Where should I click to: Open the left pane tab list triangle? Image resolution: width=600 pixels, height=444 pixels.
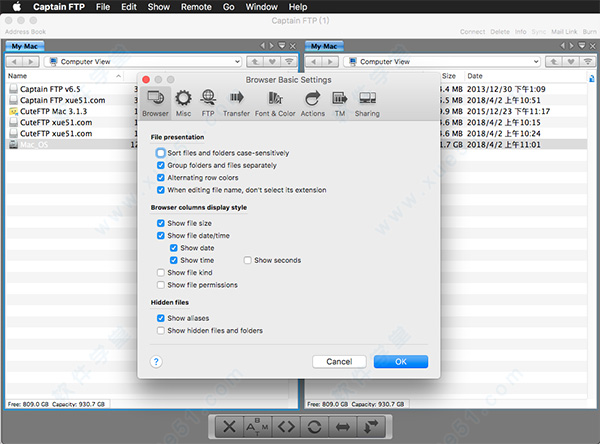[x=282, y=46]
